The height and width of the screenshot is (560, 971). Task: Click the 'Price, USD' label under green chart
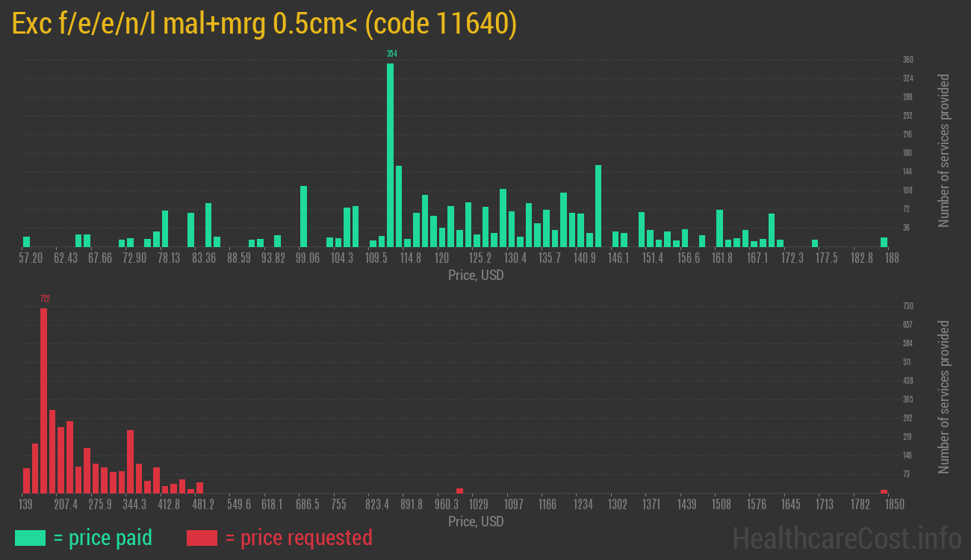[476, 276]
